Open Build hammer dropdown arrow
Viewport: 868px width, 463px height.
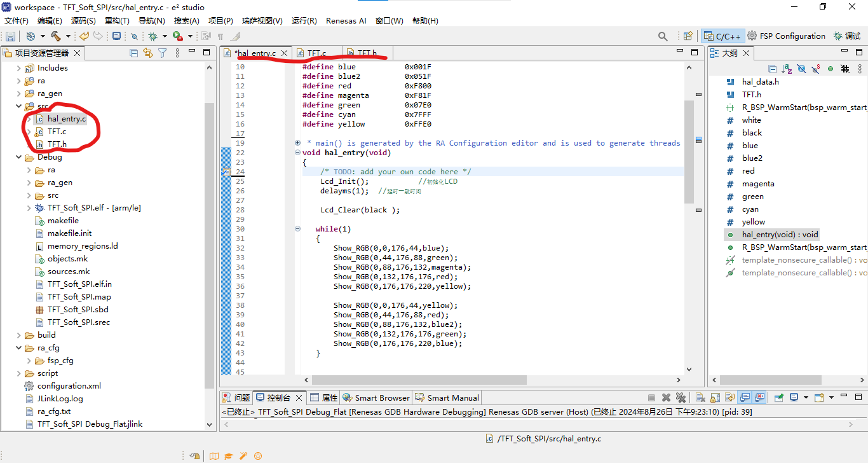tap(67, 36)
